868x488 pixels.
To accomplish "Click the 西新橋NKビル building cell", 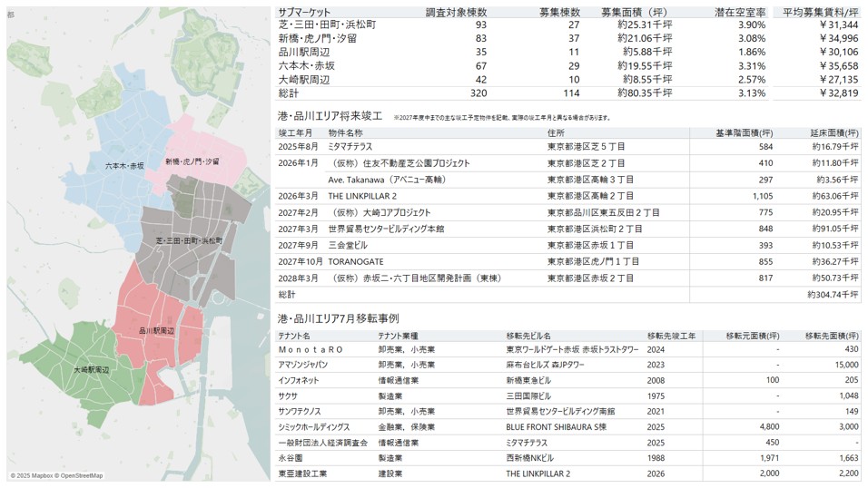I will [x=529, y=458].
